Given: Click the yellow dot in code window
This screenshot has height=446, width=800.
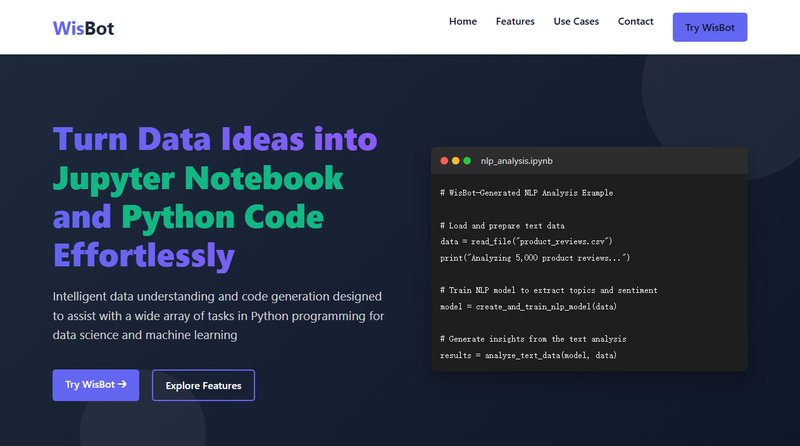Looking at the screenshot, I should [x=456, y=161].
